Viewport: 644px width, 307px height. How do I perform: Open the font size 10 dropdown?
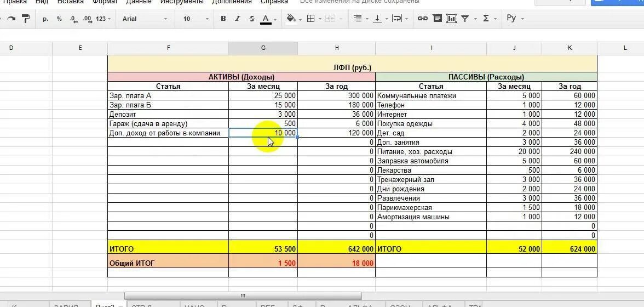[x=196, y=19]
